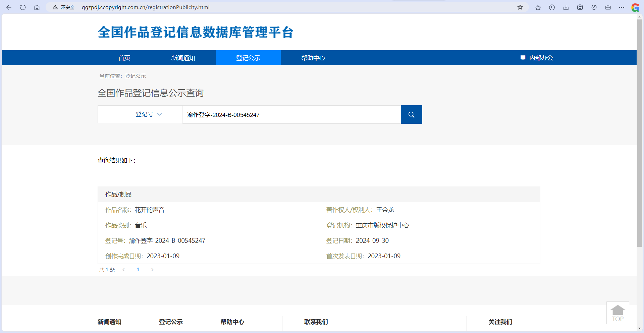
Task: Open the 新闻通知 navigation tab
Action: [183, 58]
